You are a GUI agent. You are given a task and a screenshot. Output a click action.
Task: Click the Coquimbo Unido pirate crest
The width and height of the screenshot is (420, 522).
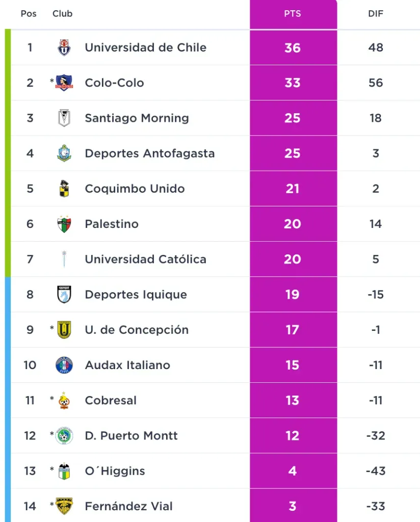tap(64, 189)
